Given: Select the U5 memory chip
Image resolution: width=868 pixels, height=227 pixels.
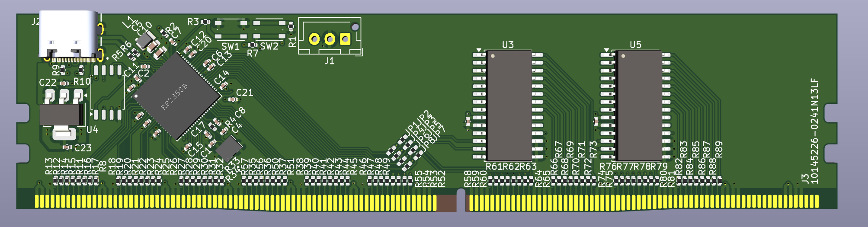Looking at the screenshot, I should (638, 105).
